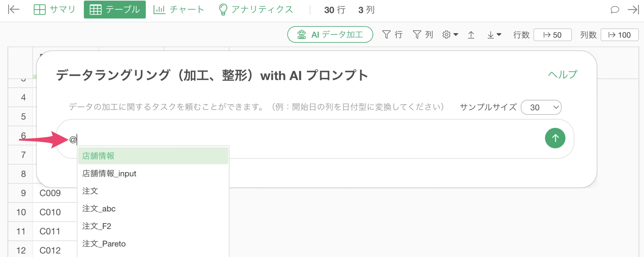The height and width of the screenshot is (257, 644).
Task: Choose 注文_Pareto in the suggestion list
Action: point(104,244)
